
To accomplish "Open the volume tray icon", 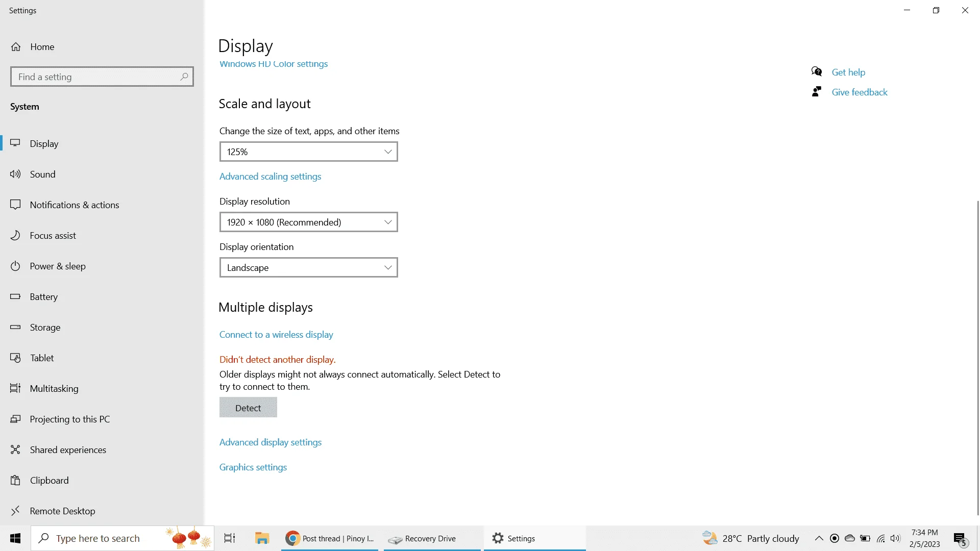I will 895,538.
